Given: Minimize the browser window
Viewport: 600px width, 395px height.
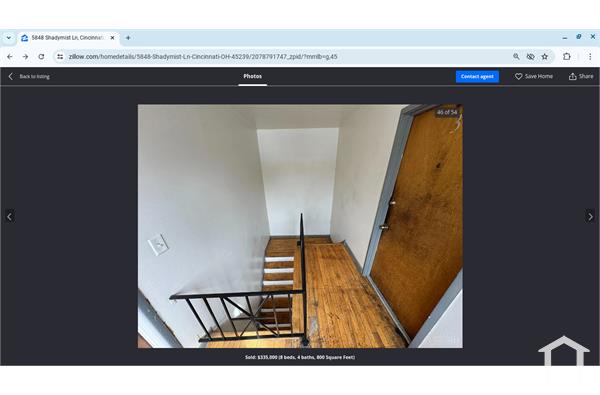Looking at the screenshot, I should pyautogui.click(x=565, y=38).
